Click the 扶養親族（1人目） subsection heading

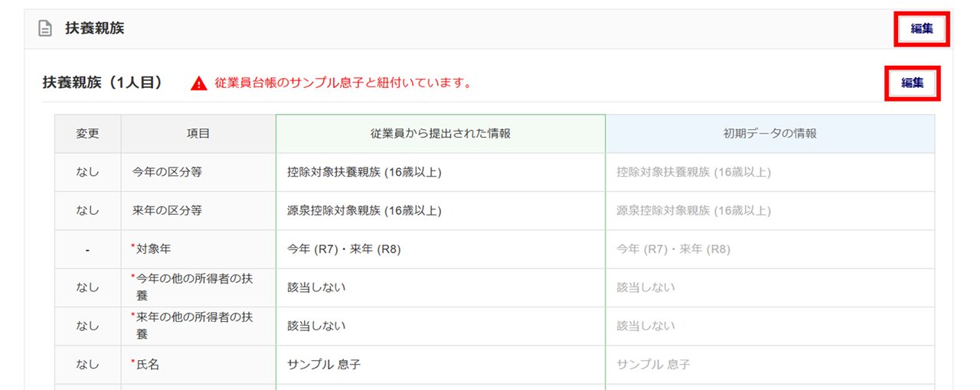click(x=103, y=83)
